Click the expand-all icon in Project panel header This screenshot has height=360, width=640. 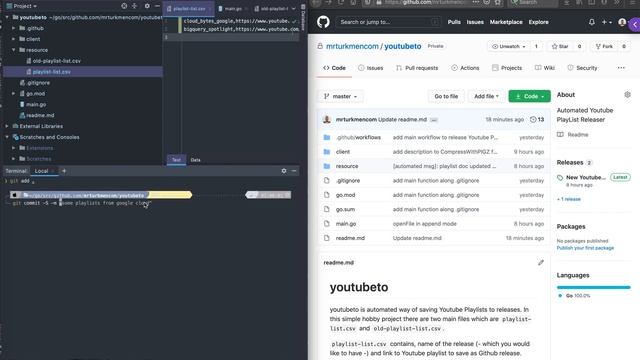pos(134,6)
